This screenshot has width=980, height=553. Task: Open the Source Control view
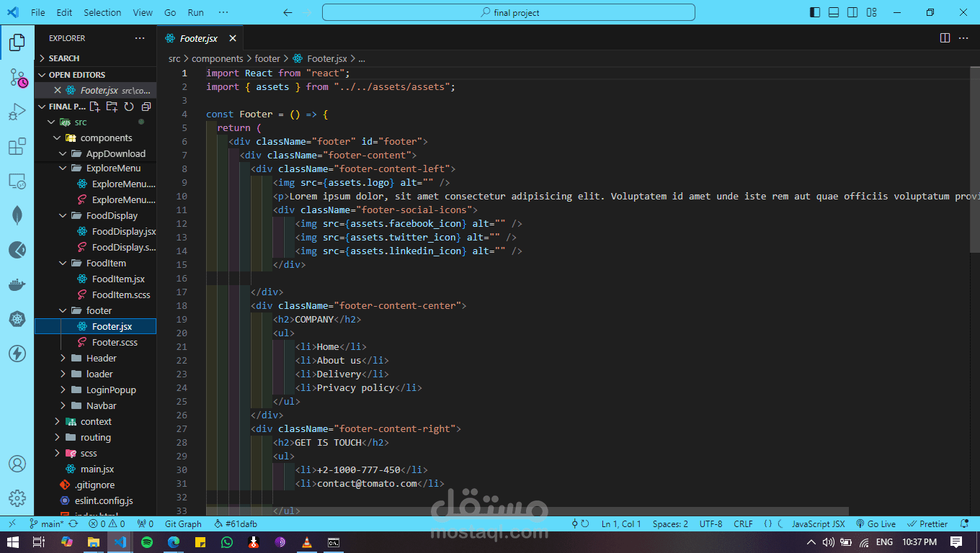pyautogui.click(x=17, y=78)
